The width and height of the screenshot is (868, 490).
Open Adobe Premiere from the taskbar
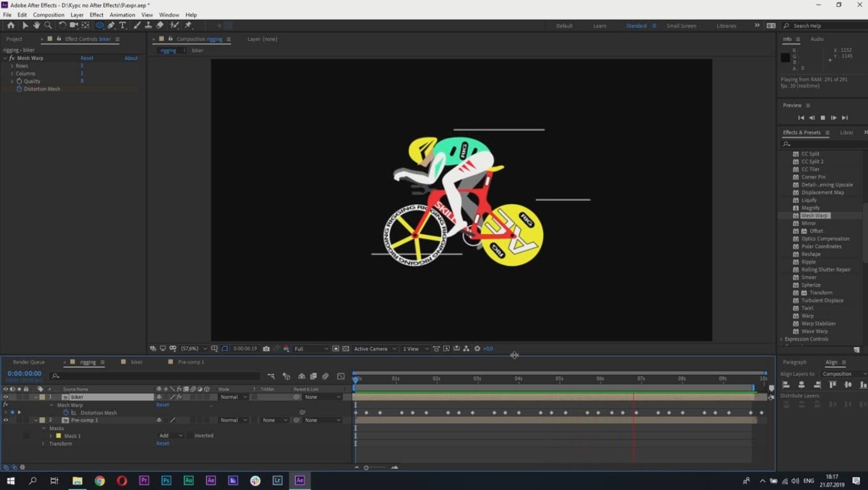point(144,480)
